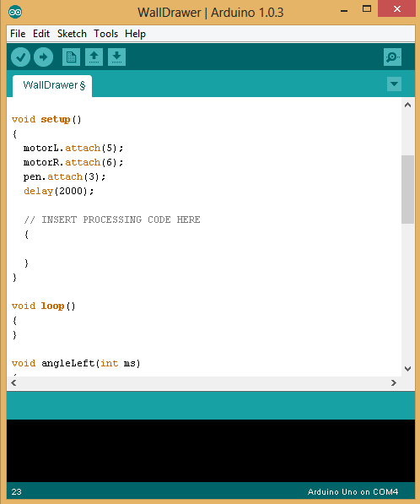Open the Sketch menu
This screenshot has height=504, width=420.
coord(72,34)
